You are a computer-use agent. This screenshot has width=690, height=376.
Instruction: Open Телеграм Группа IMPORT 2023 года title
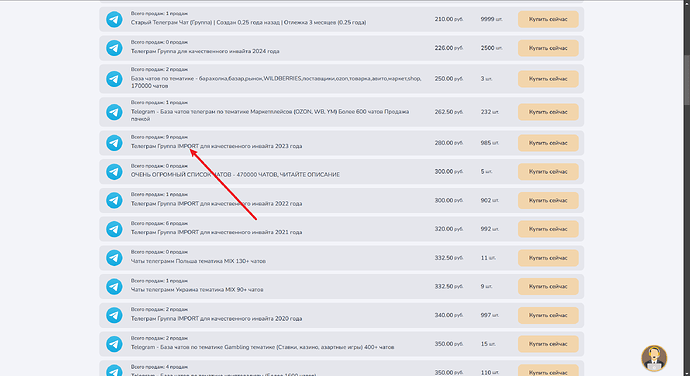pos(217,146)
